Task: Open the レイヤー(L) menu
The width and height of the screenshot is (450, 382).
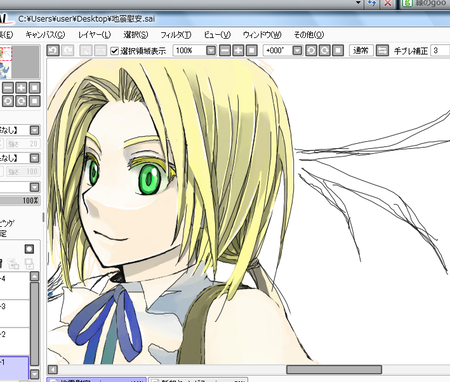Action: (x=94, y=35)
